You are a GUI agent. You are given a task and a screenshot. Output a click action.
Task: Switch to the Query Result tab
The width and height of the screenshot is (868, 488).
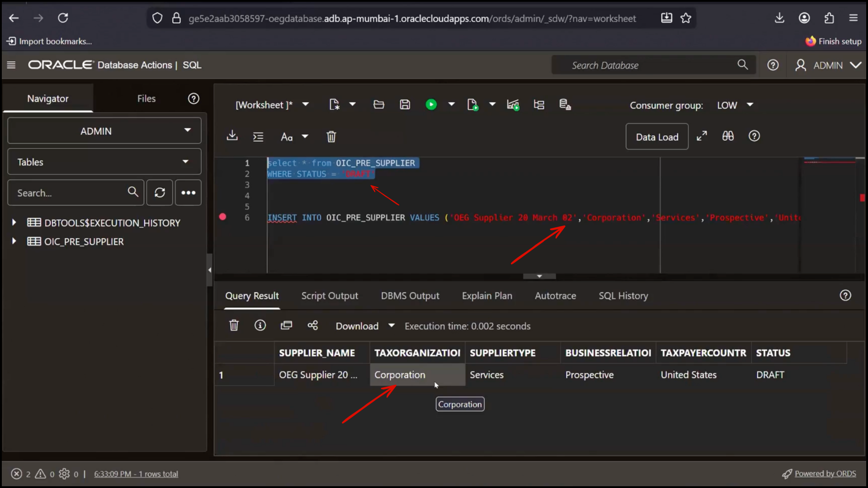252,296
